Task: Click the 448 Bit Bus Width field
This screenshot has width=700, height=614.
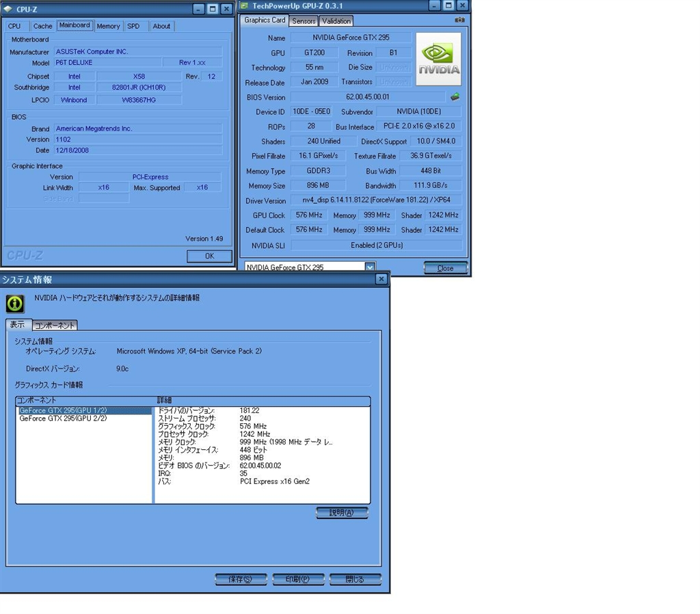Action: coord(431,171)
